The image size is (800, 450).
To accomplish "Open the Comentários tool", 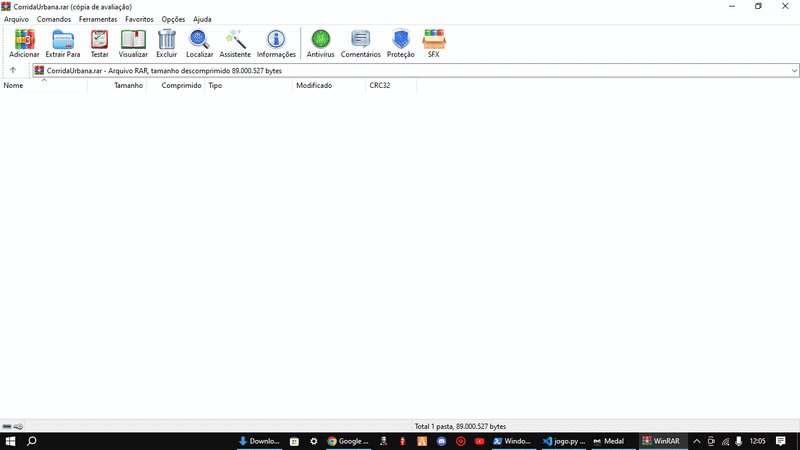I will tap(360, 42).
